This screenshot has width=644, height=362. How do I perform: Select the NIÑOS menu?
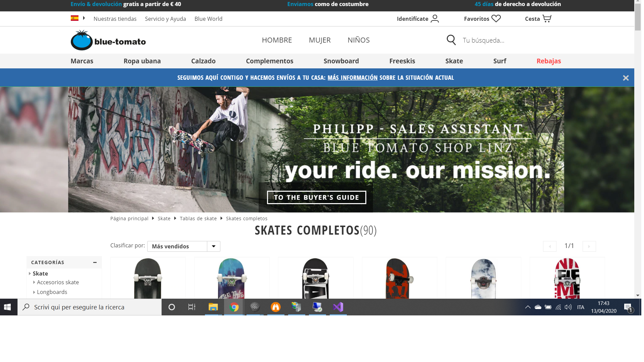359,40
